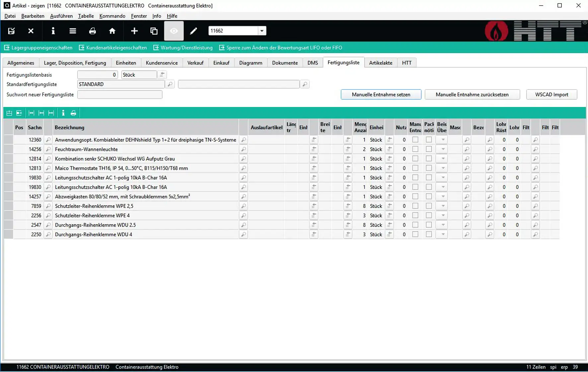The image size is (588, 372).
Task: Open the info toolbar icon
Action: click(53, 31)
